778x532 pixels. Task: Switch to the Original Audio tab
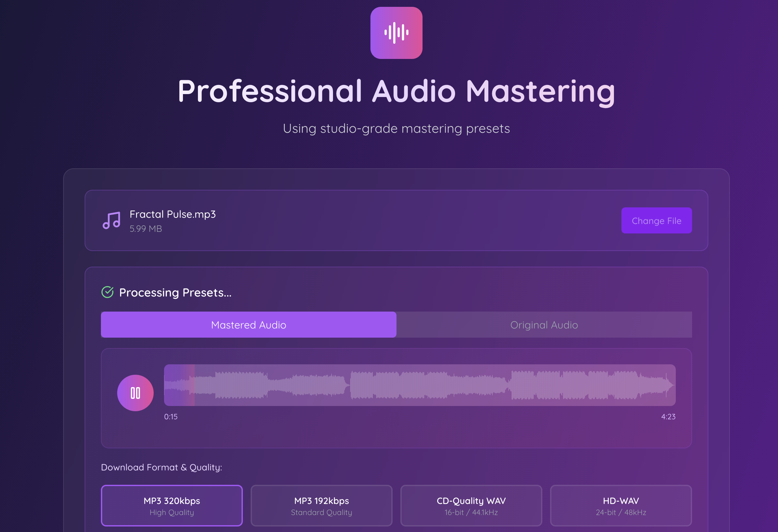[544, 325]
